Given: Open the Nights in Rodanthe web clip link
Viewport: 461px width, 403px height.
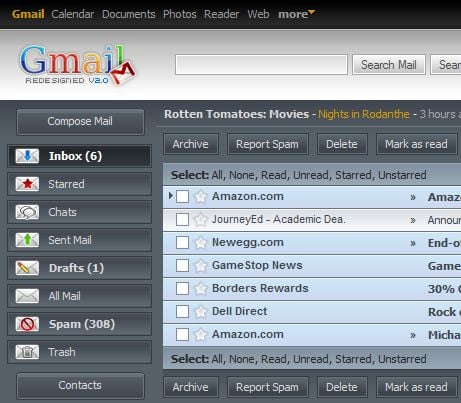Looking at the screenshot, I should [x=364, y=114].
